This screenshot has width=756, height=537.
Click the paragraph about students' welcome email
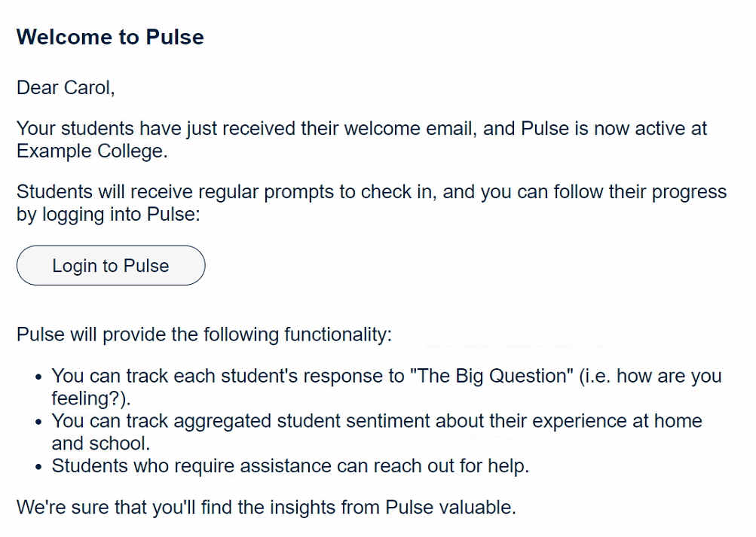coord(362,139)
